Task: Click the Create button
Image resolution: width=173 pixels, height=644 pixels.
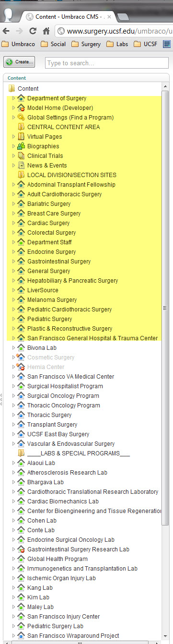Action: (x=19, y=62)
